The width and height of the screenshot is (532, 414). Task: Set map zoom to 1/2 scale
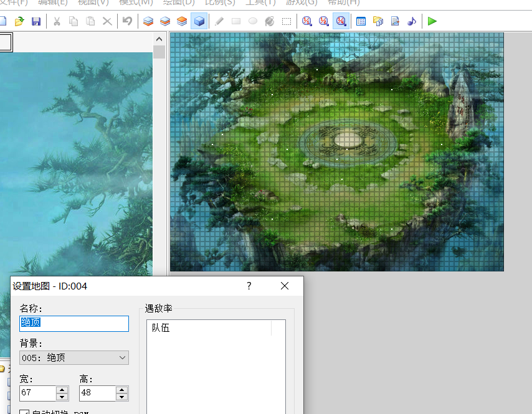(x=324, y=21)
